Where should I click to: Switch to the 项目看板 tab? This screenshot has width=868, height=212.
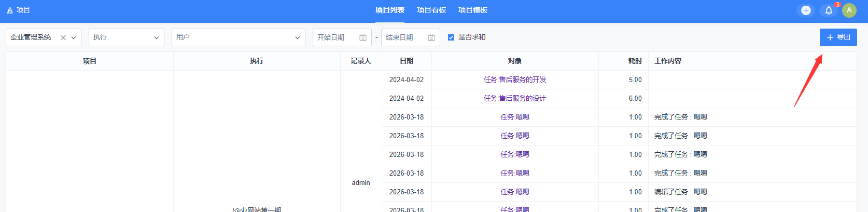(x=431, y=10)
